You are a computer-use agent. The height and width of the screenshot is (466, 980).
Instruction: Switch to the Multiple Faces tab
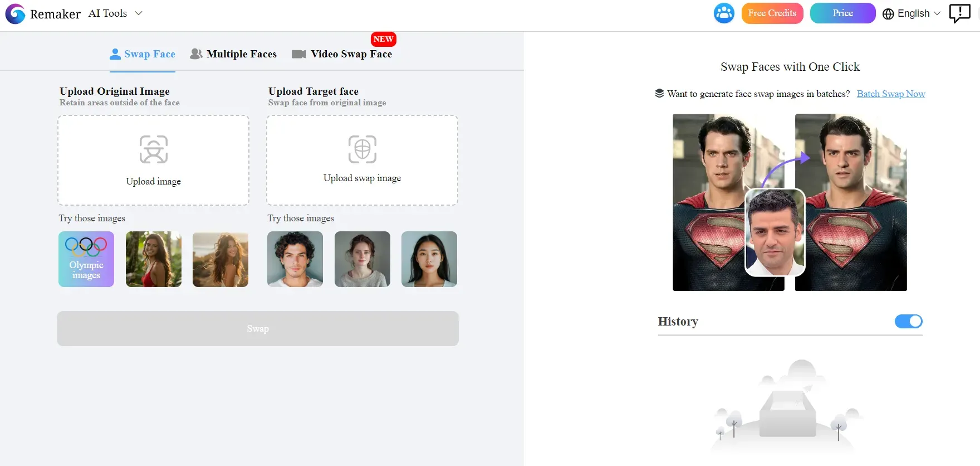(241, 54)
